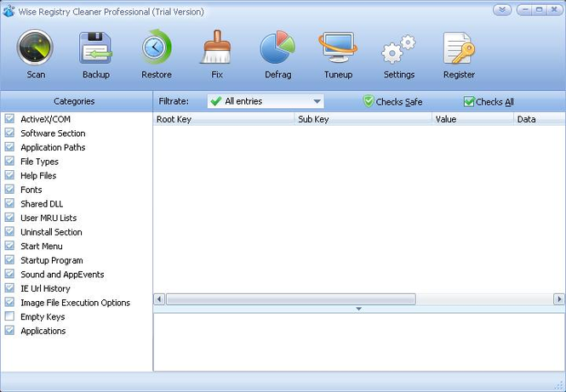Image resolution: width=566 pixels, height=392 pixels.
Task: Click the double-chevron menu button in title bar
Action: click(x=502, y=9)
